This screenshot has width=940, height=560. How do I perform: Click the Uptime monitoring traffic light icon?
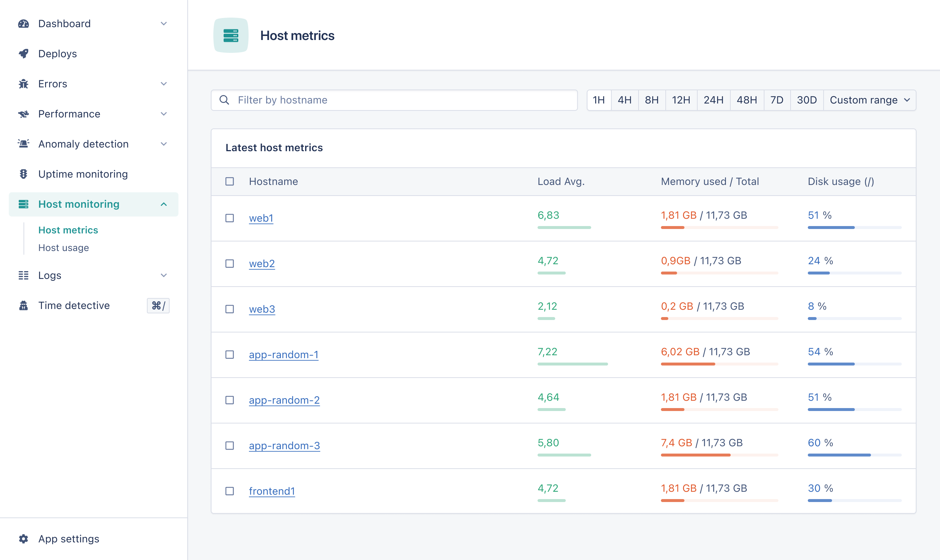coord(23,174)
